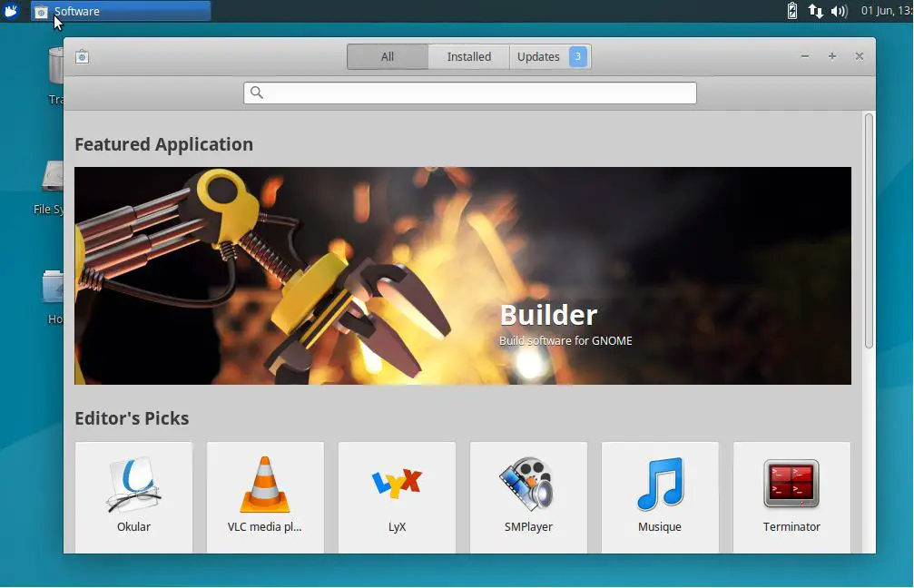
Task: Minimize the Software window
Action: click(805, 56)
